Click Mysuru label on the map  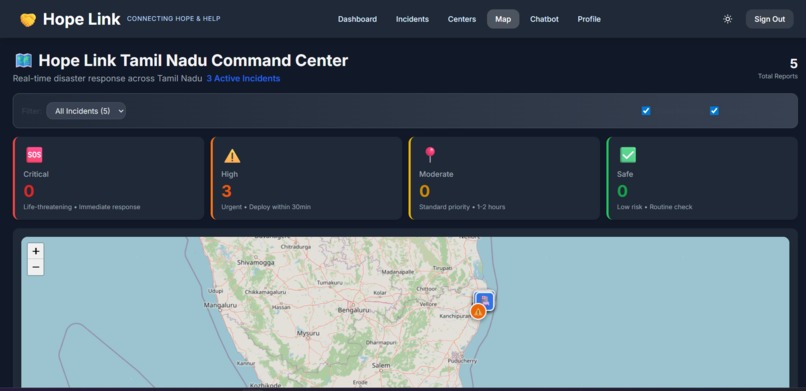pyautogui.click(x=308, y=333)
